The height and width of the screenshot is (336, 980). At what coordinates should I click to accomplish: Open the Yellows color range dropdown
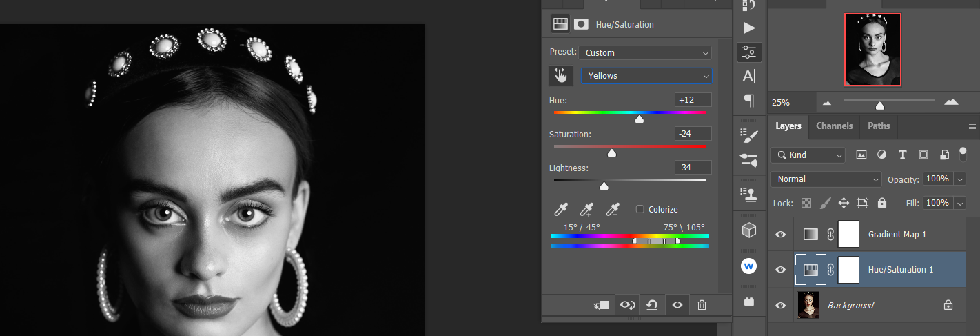pos(646,76)
